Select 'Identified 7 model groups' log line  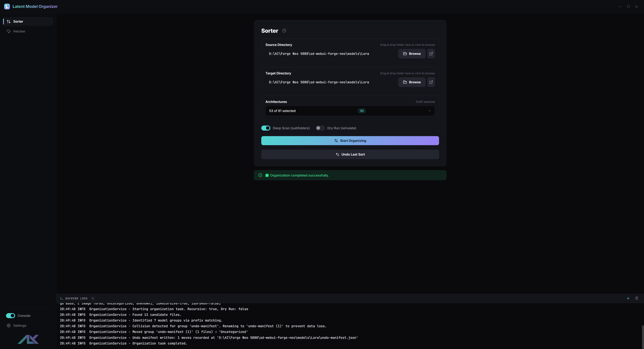point(141,321)
